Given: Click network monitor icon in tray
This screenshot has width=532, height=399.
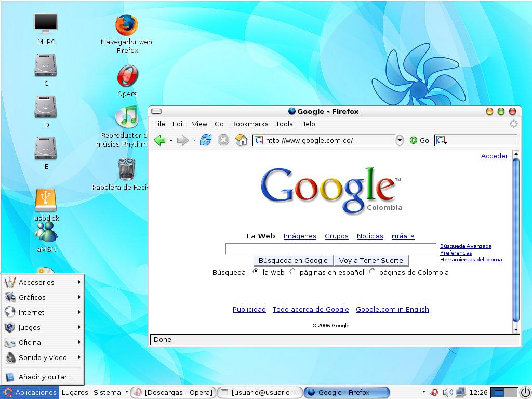Looking at the screenshot, I should click(x=460, y=392).
